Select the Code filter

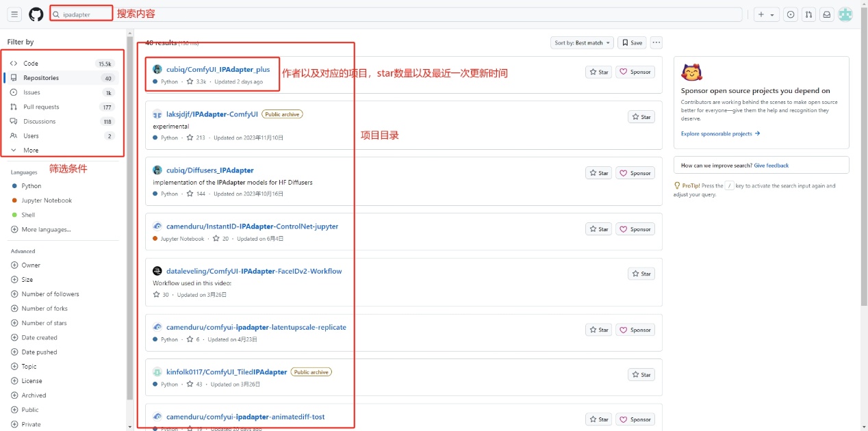tap(31, 64)
